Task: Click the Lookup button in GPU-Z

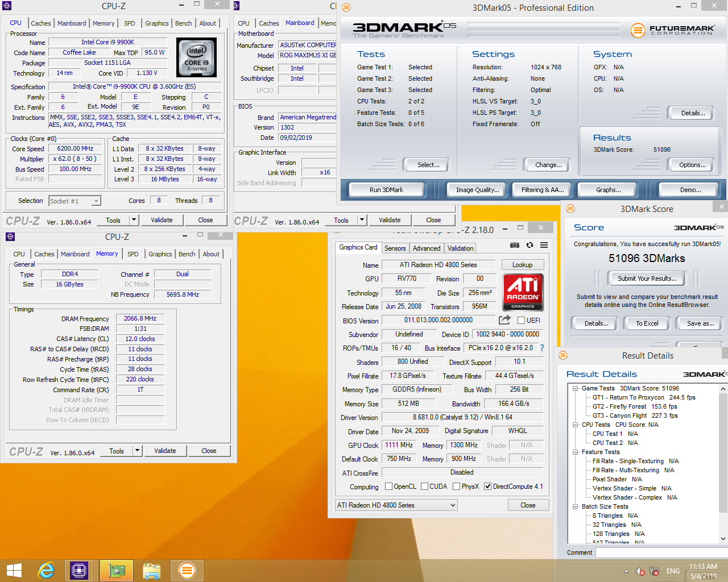Action: (522, 265)
